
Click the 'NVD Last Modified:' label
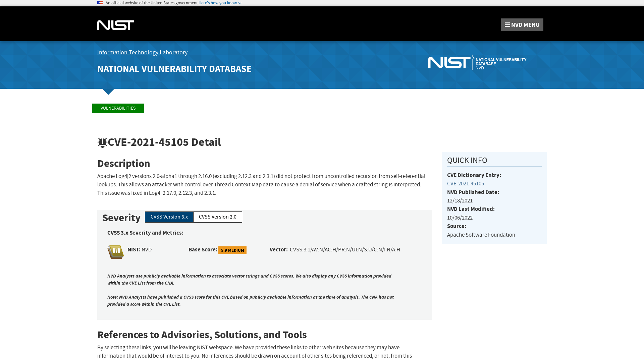tap(471, 209)
